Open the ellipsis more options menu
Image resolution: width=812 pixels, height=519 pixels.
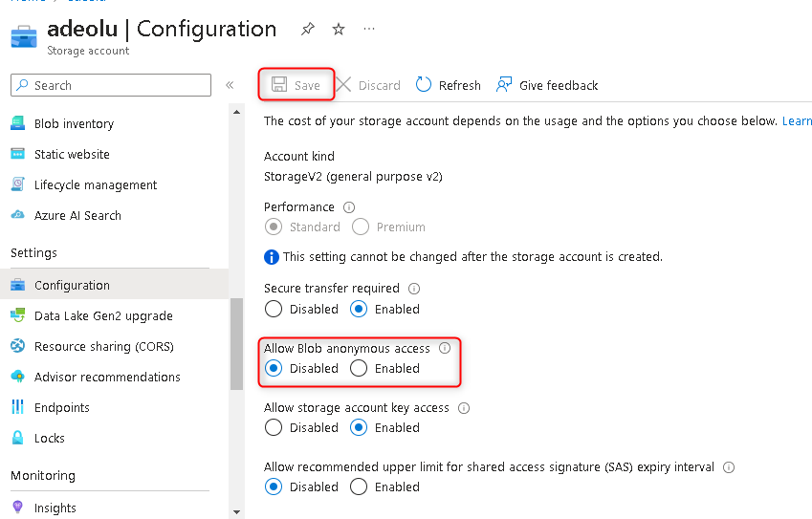pyautogui.click(x=369, y=30)
